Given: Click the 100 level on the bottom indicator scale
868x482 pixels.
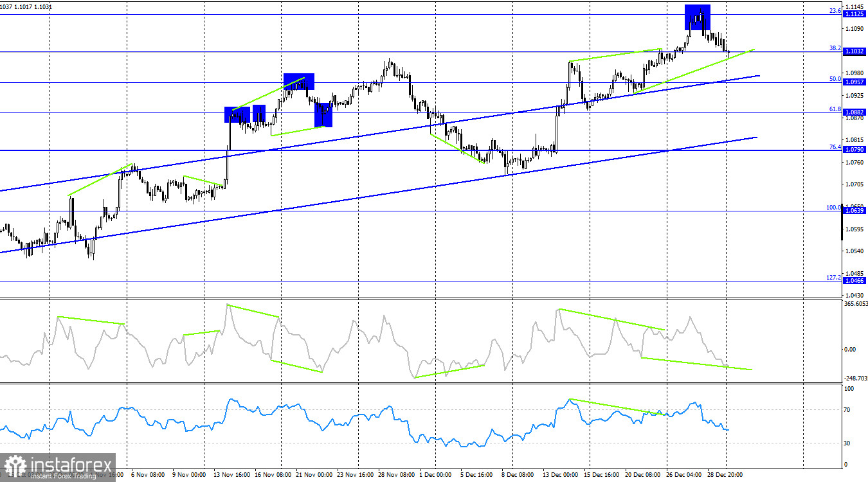Looking at the screenshot, I should point(849,389).
